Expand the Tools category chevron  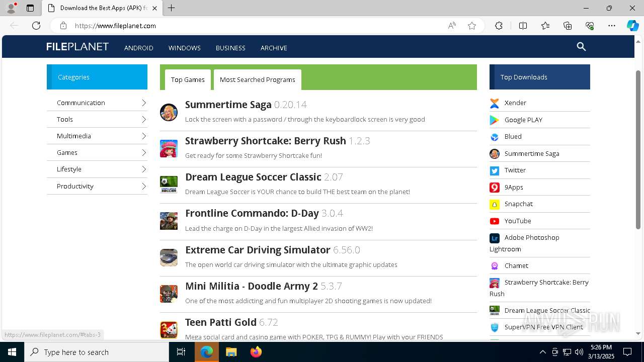point(143,119)
